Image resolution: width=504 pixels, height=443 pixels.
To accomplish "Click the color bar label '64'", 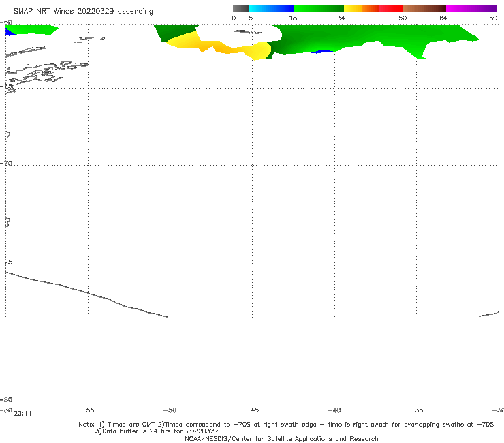I will (443, 18).
